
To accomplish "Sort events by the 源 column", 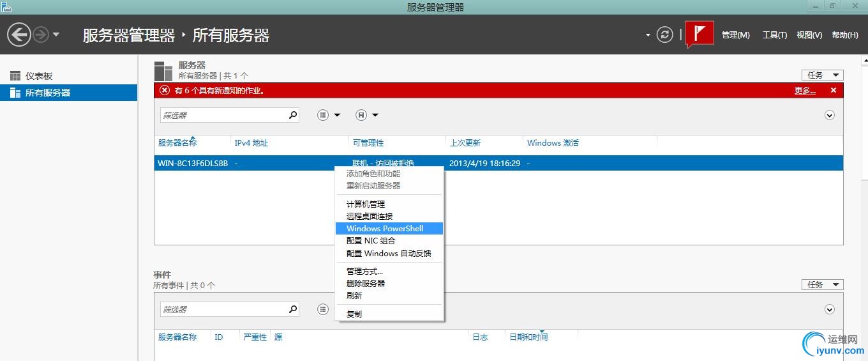I will (x=278, y=337).
